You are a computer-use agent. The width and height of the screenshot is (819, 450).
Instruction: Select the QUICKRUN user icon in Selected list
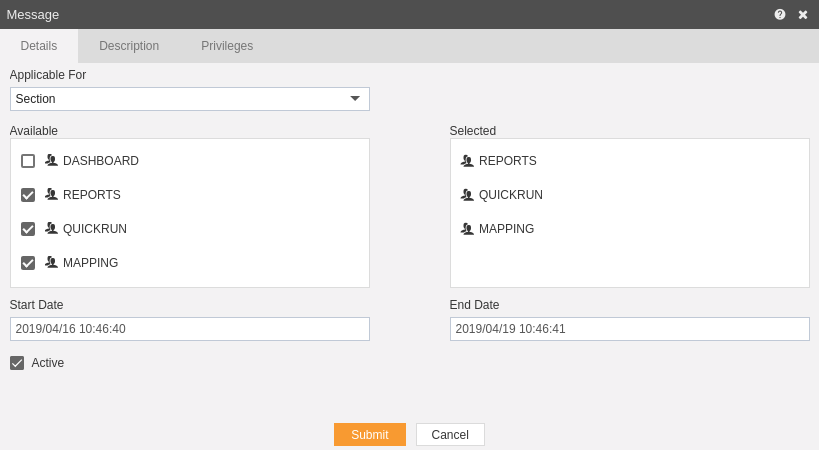467,194
